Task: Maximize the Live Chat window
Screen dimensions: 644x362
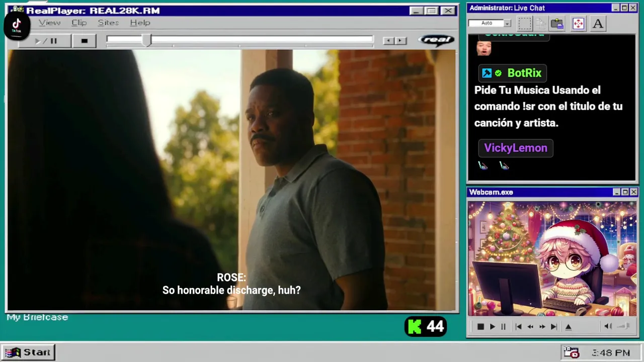Action: [624, 8]
